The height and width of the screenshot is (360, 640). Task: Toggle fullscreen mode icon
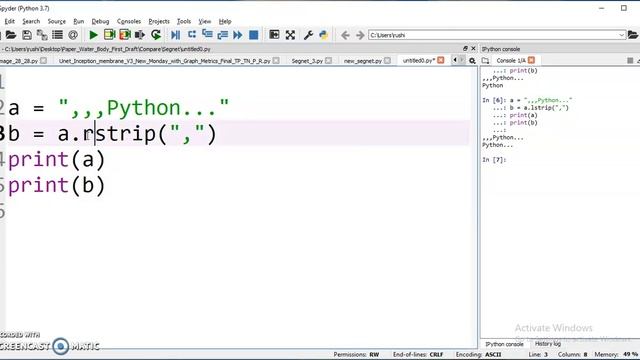click(x=290, y=35)
